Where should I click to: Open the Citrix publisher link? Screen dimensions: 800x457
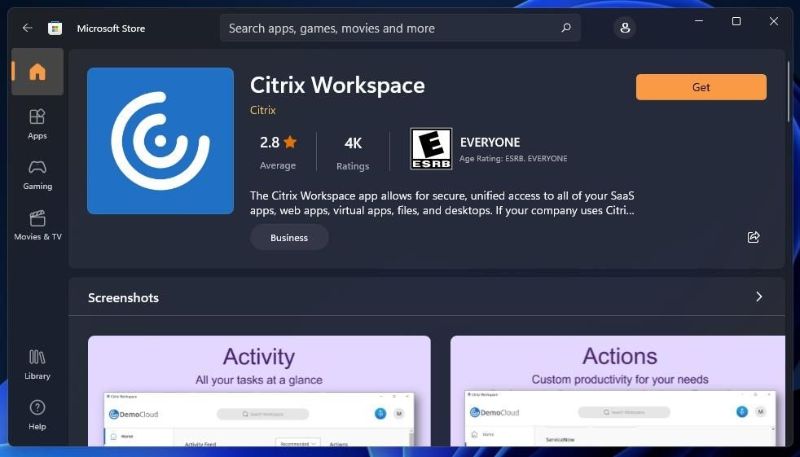pyautogui.click(x=263, y=110)
